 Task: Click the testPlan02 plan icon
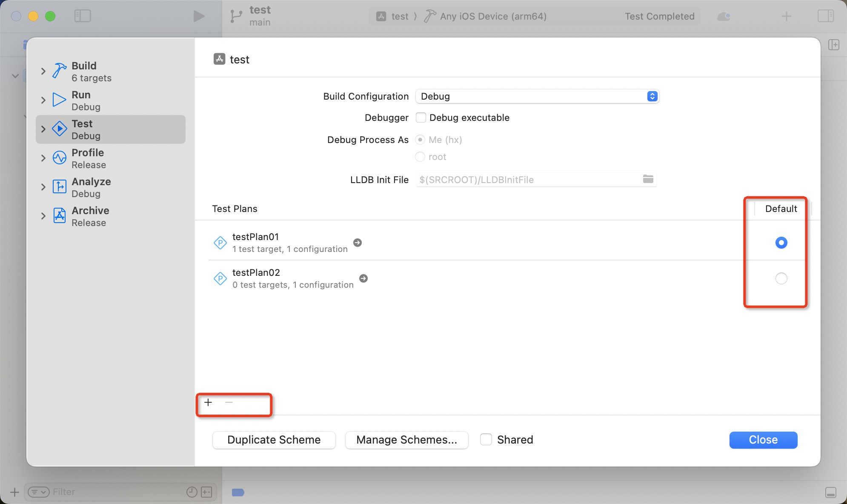point(220,279)
